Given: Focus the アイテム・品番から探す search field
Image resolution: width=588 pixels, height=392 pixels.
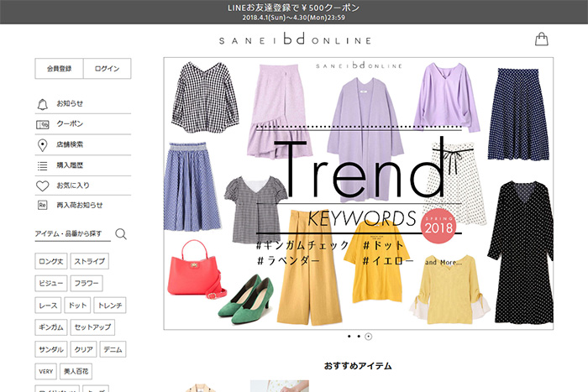Looking at the screenshot, I should [73, 234].
